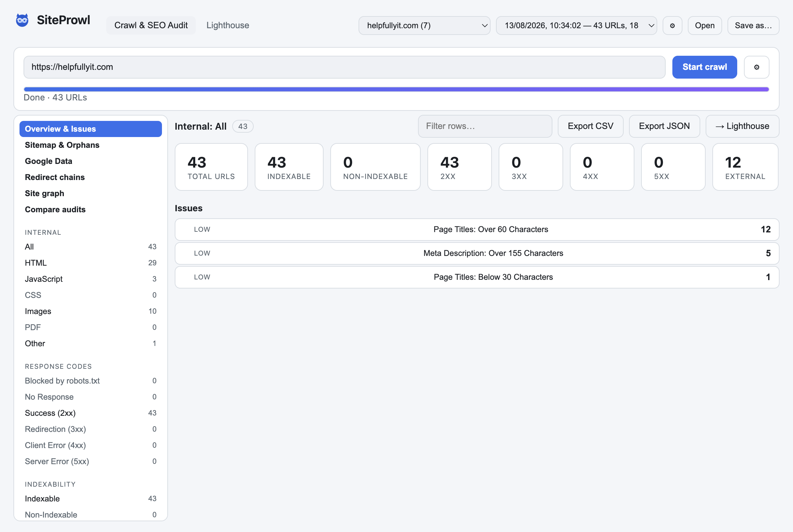Open crawl settings gear beside Start crawl
Viewport: 793px width, 532px height.
[x=756, y=67]
